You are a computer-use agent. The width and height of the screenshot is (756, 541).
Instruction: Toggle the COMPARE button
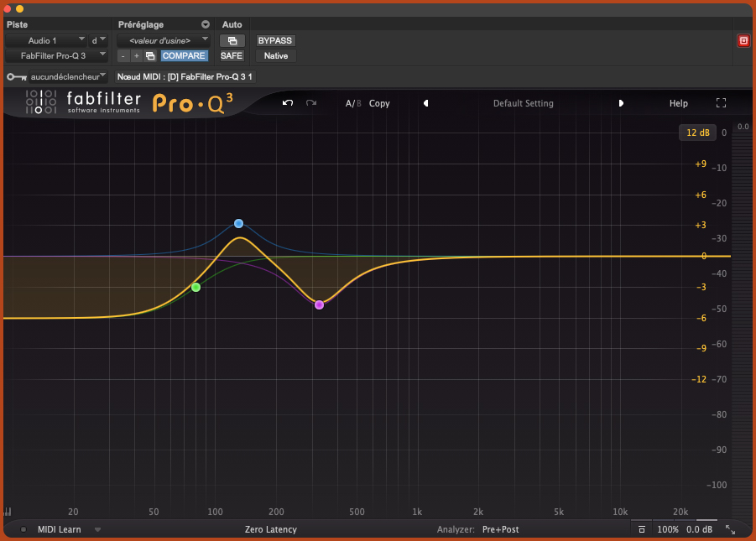click(x=184, y=55)
